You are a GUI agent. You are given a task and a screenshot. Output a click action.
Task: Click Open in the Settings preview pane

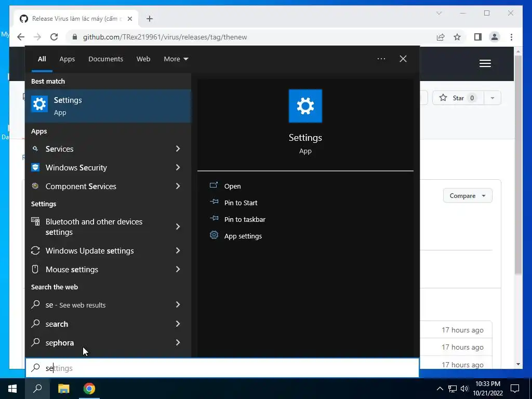click(232, 187)
